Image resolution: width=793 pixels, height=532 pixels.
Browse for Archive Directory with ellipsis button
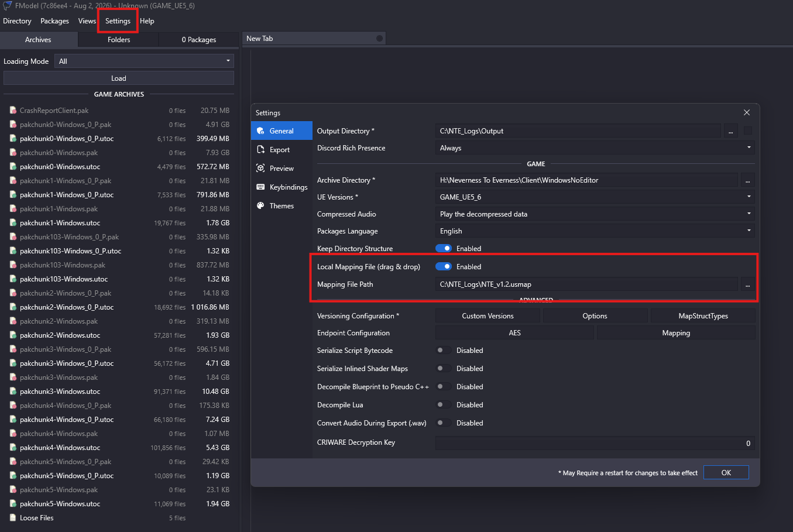pyautogui.click(x=747, y=180)
